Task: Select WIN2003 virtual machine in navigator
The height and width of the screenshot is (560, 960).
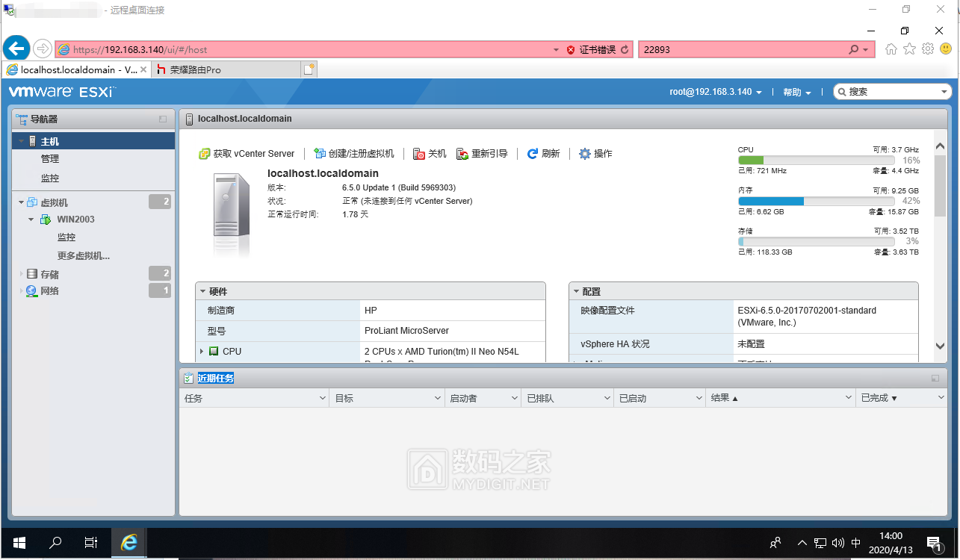Action: pyautogui.click(x=75, y=220)
